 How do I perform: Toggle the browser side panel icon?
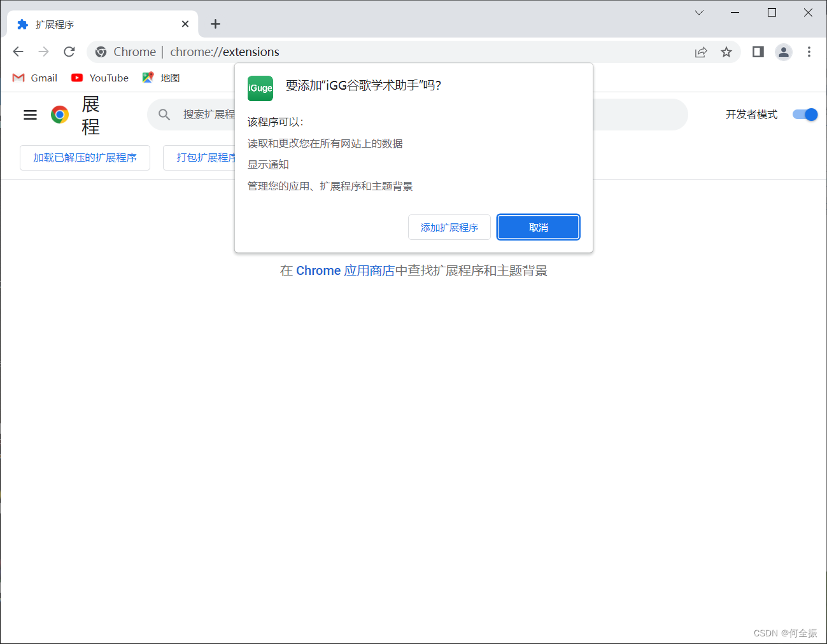tap(758, 52)
